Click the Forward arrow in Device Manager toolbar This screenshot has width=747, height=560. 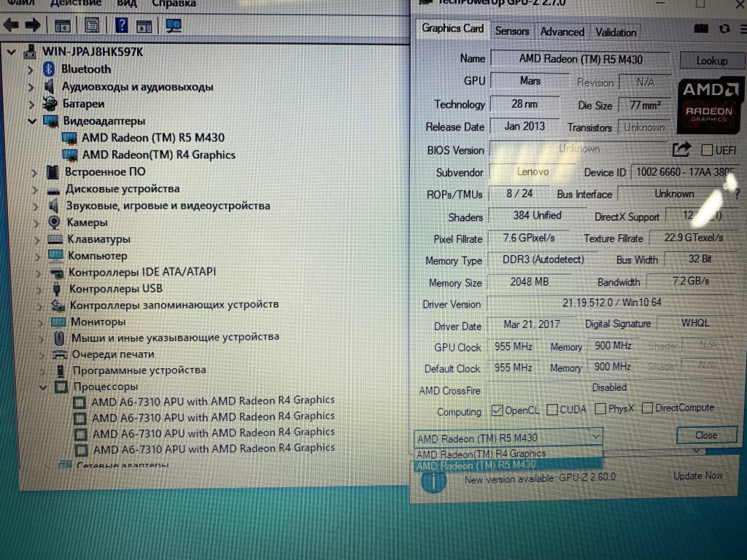32,25
